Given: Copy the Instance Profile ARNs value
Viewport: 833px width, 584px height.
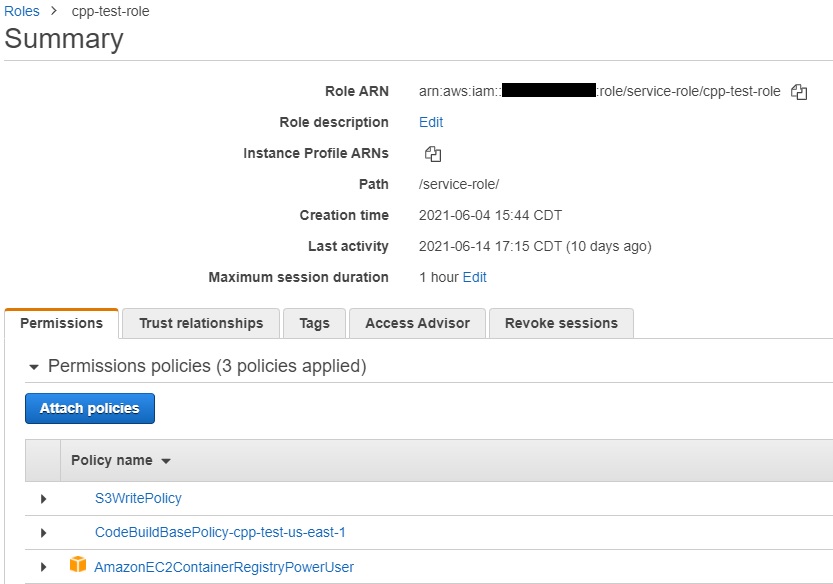Looking at the screenshot, I should coord(432,154).
